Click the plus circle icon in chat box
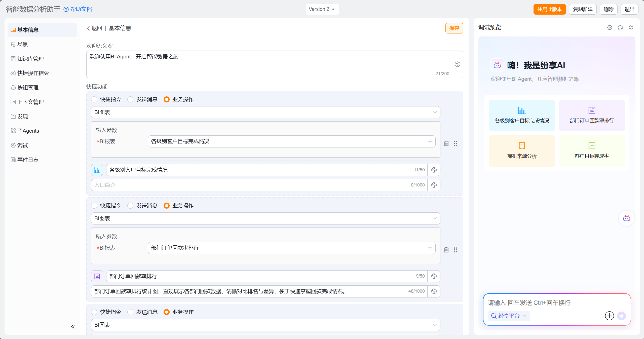Screen dimensions: 644x339 coord(609,316)
